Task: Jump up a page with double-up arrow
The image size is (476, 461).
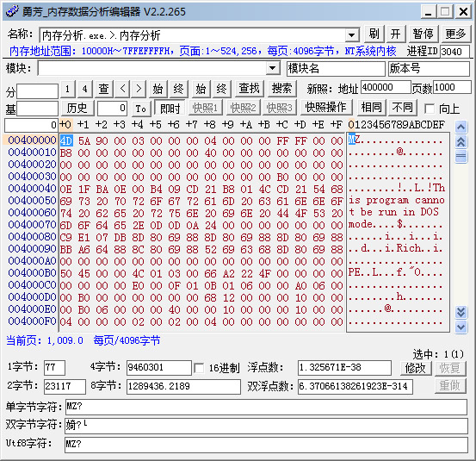Action: (x=461, y=141)
